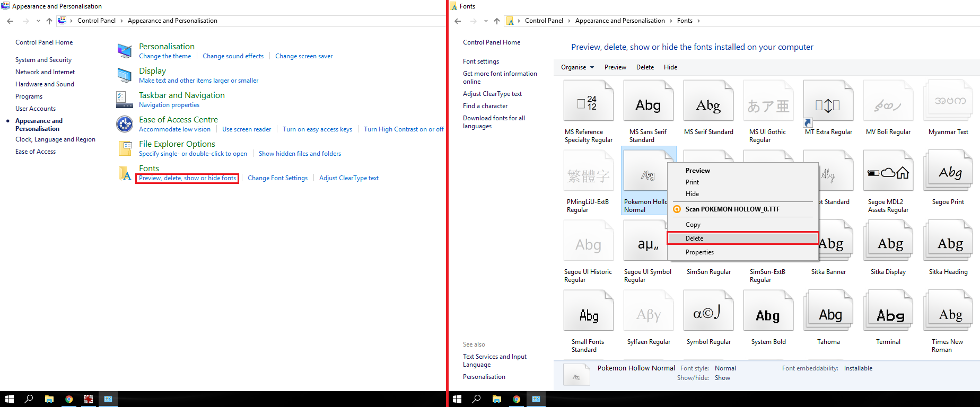The image size is (980, 407).
Task: Choose Copy from the context menu
Action: pyautogui.click(x=743, y=225)
